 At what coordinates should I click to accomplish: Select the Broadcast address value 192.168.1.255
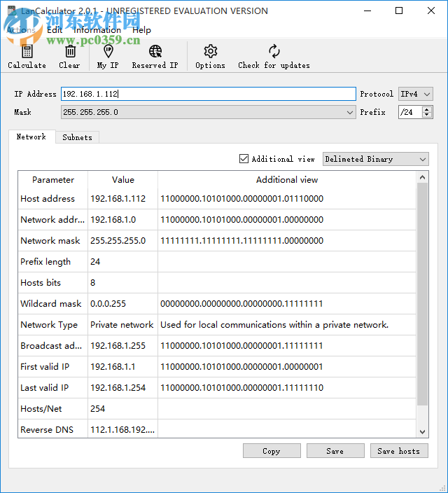point(118,346)
